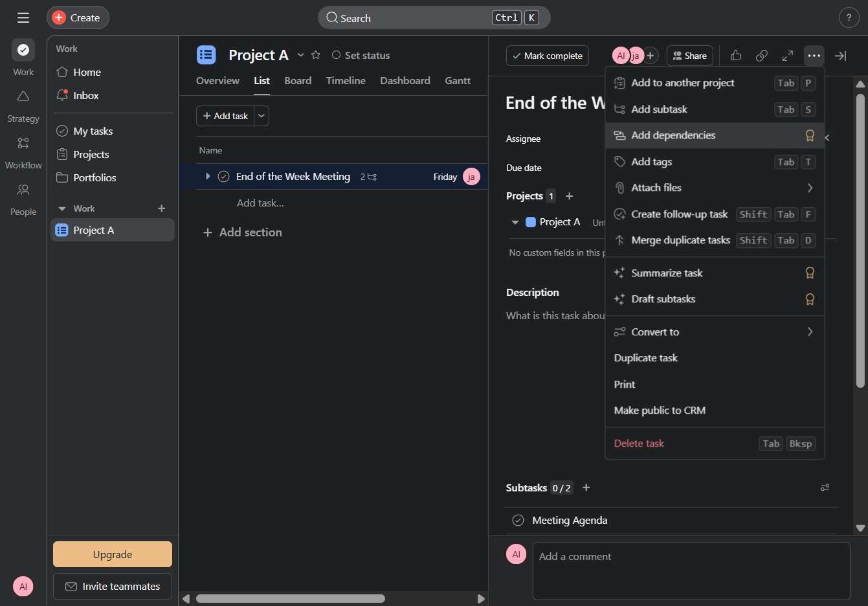Switch to the Timeline tab

coord(346,80)
